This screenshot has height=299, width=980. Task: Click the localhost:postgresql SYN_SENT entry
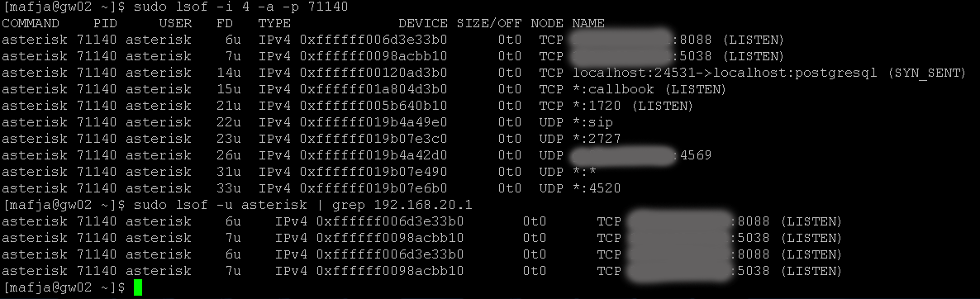(x=769, y=73)
